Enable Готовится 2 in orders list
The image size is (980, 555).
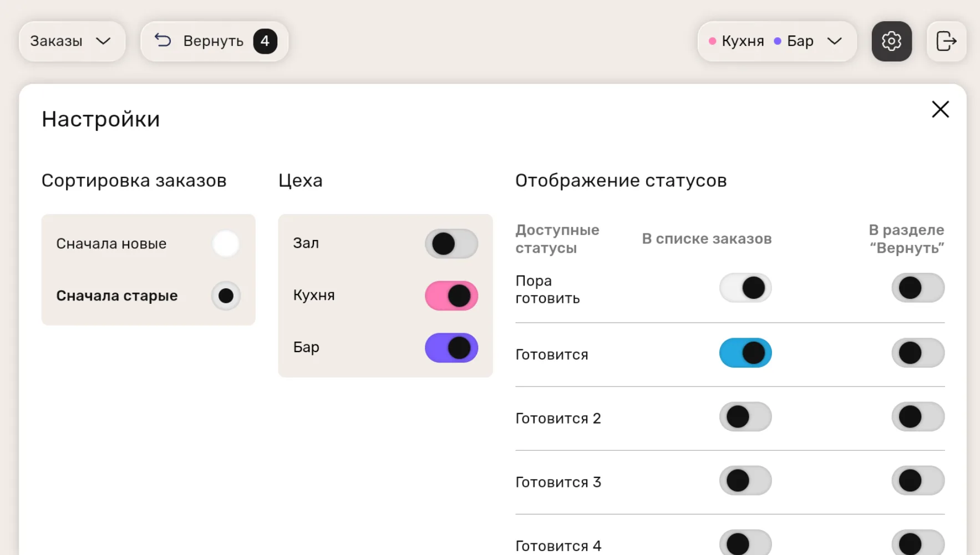pos(745,416)
